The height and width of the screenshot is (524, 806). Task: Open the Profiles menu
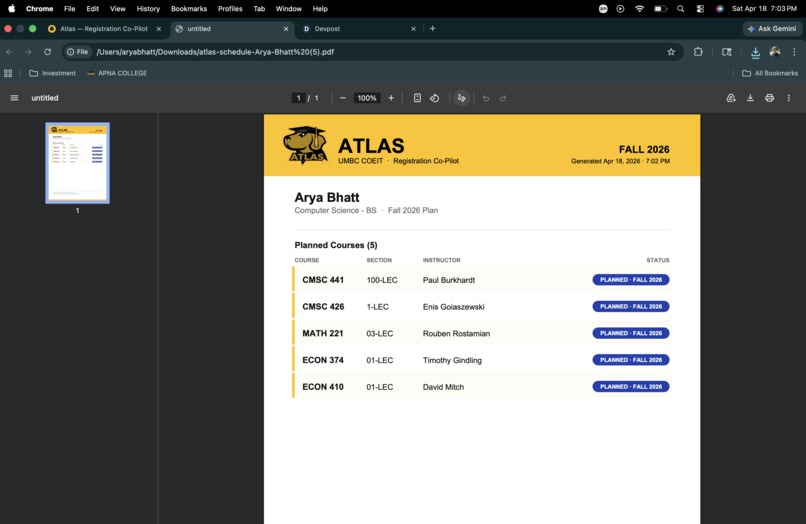[x=230, y=9]
